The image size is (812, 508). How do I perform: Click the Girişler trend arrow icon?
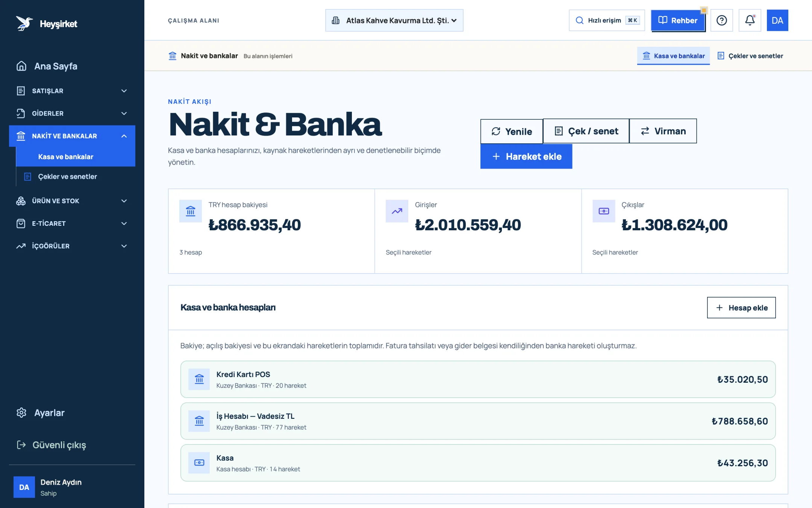[x=397, y=211]
